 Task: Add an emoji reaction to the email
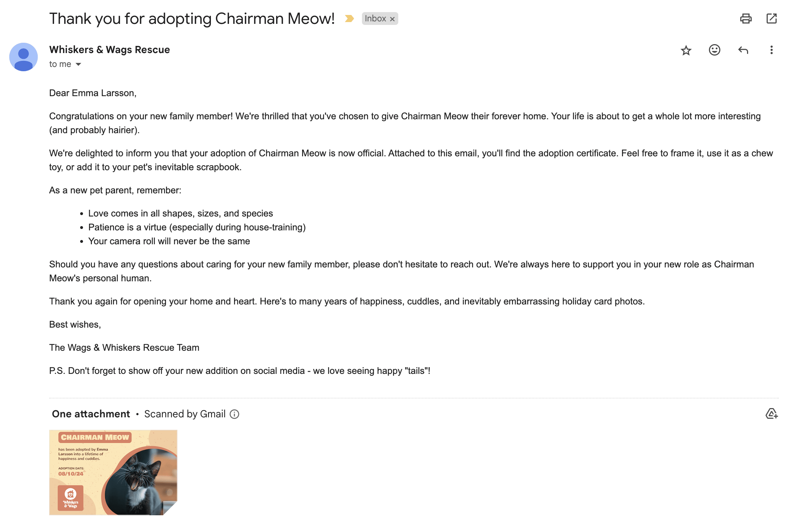pos(714,50)
